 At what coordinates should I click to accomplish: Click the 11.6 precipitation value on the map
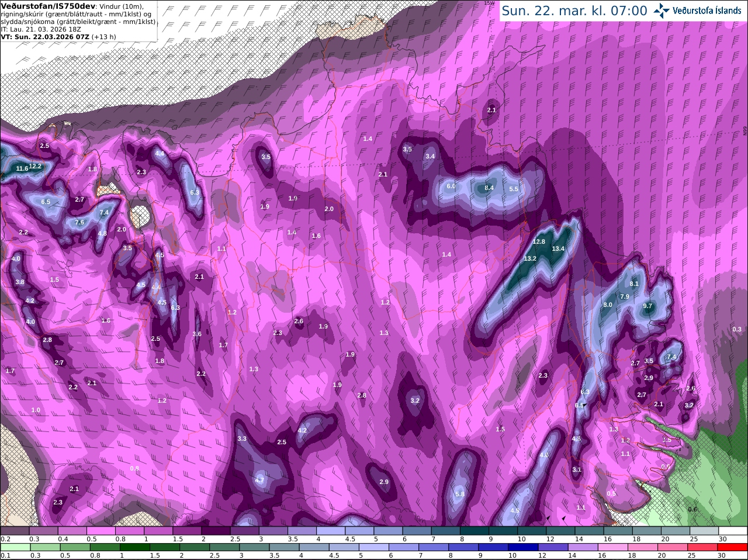tap(22, 168)
